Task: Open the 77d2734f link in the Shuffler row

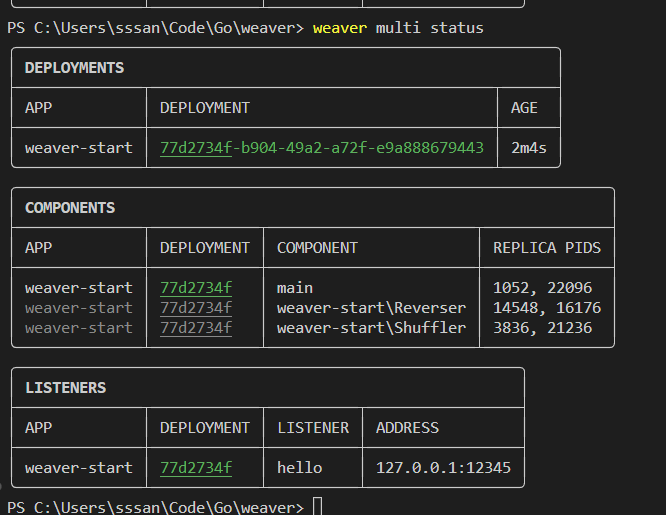Action: (x=196, y=328)
